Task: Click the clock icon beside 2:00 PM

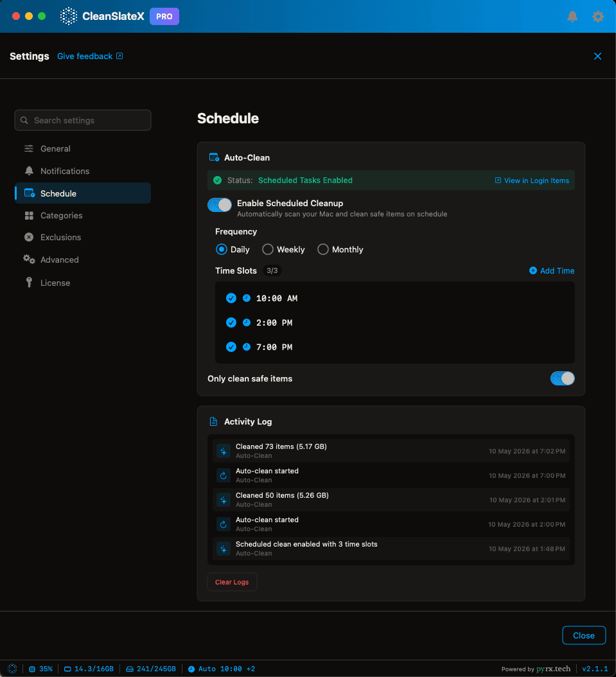Action: tap(247, 322)
